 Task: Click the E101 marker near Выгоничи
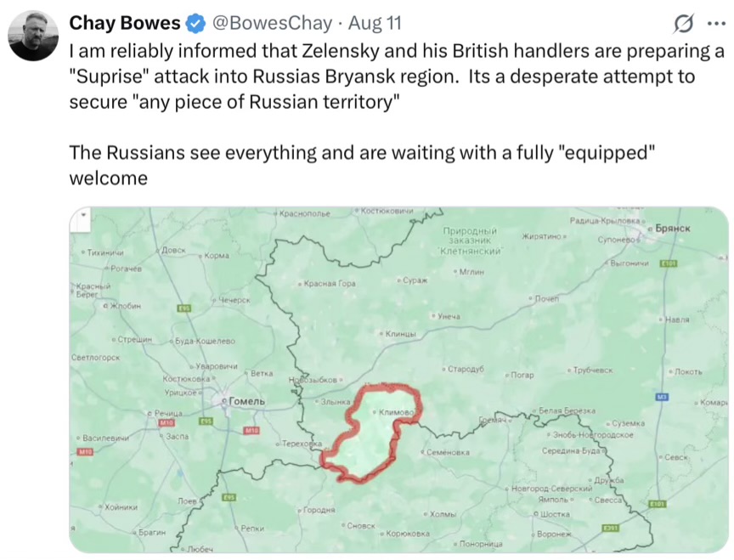click(668, 263)
